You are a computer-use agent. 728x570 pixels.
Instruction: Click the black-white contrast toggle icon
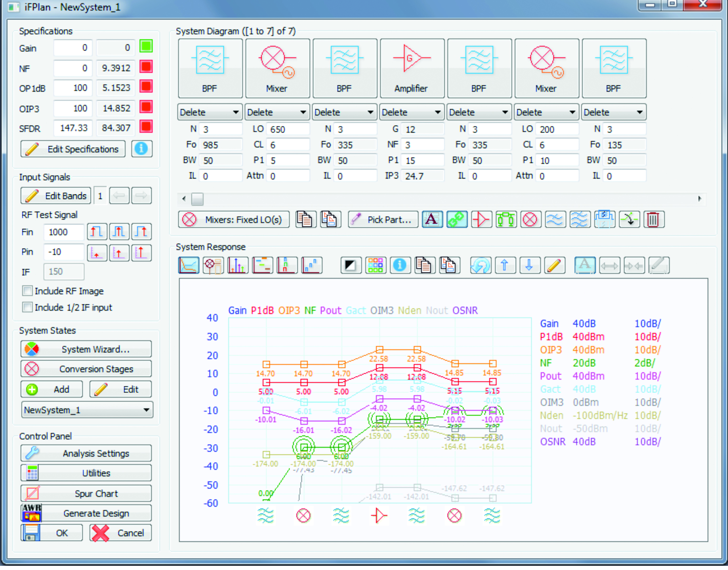[351, 265]
